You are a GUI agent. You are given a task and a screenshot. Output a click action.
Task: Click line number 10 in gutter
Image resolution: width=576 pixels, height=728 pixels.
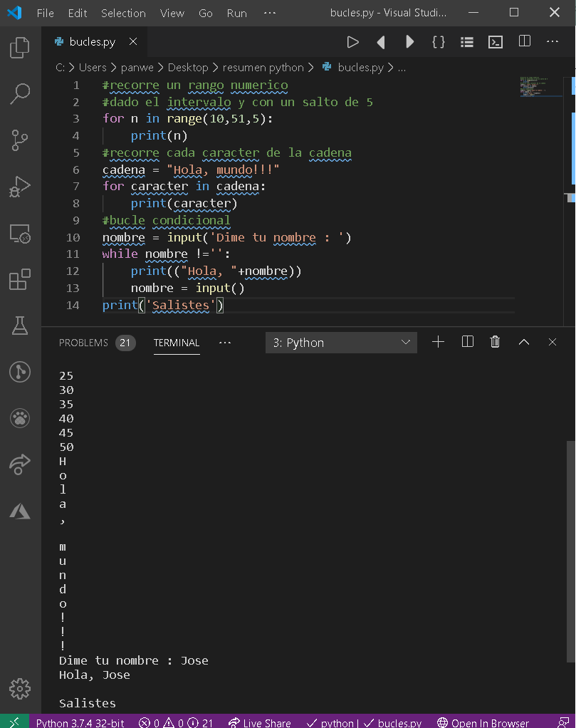pos(73,238)
